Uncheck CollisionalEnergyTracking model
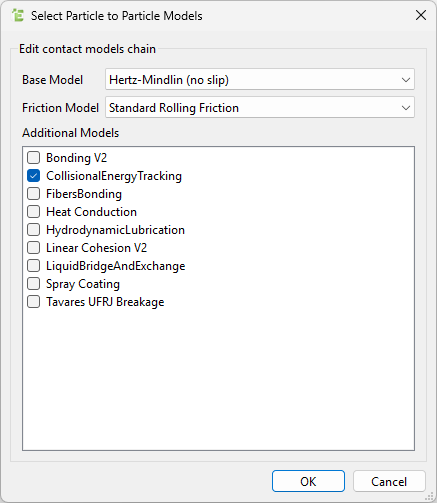The width and height of the screenshot is (437, 503). click(x=33, y=176)
